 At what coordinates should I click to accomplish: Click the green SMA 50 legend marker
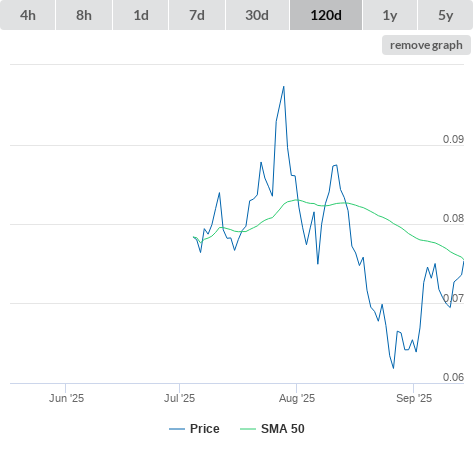248,429
